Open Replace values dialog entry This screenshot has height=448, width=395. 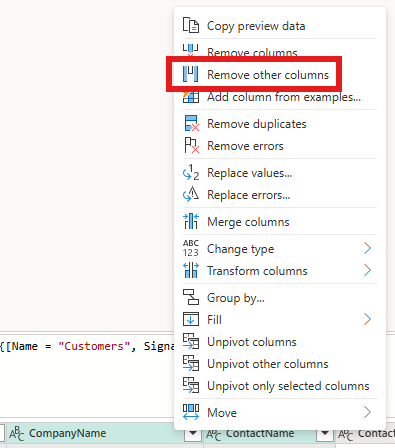[x=280, y=173]
